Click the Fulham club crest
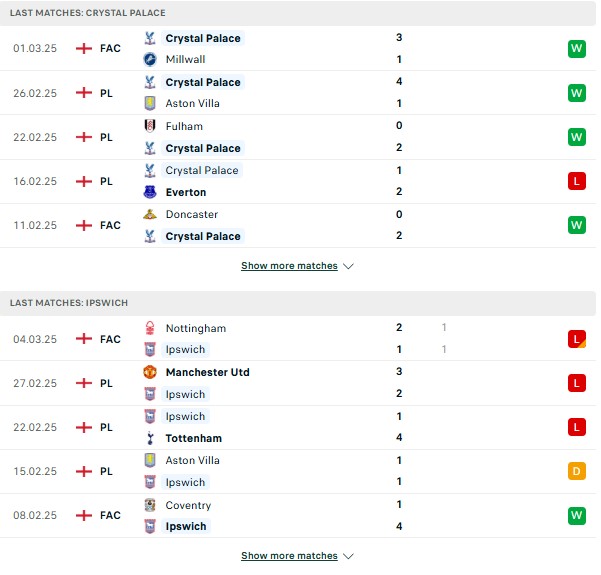 point(150,126)
